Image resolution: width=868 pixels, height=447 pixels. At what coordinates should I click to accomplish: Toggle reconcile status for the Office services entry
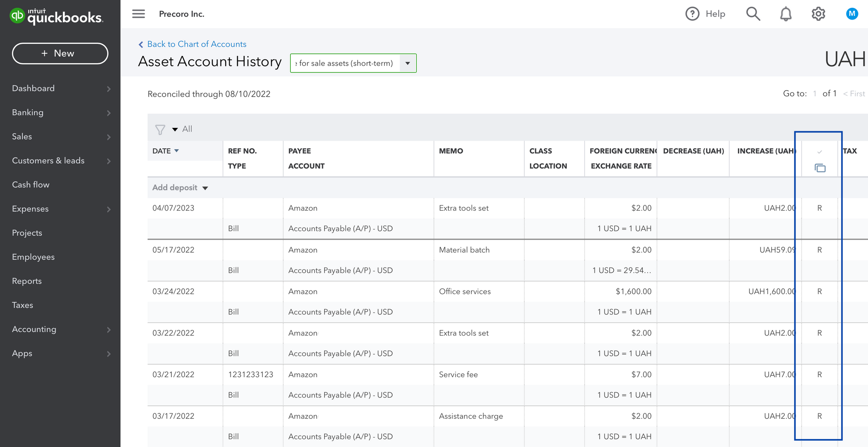point(819,291)
